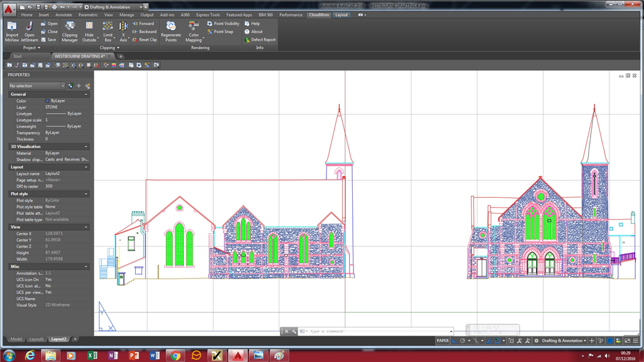Click the Import MsView icon

point(11,27)
